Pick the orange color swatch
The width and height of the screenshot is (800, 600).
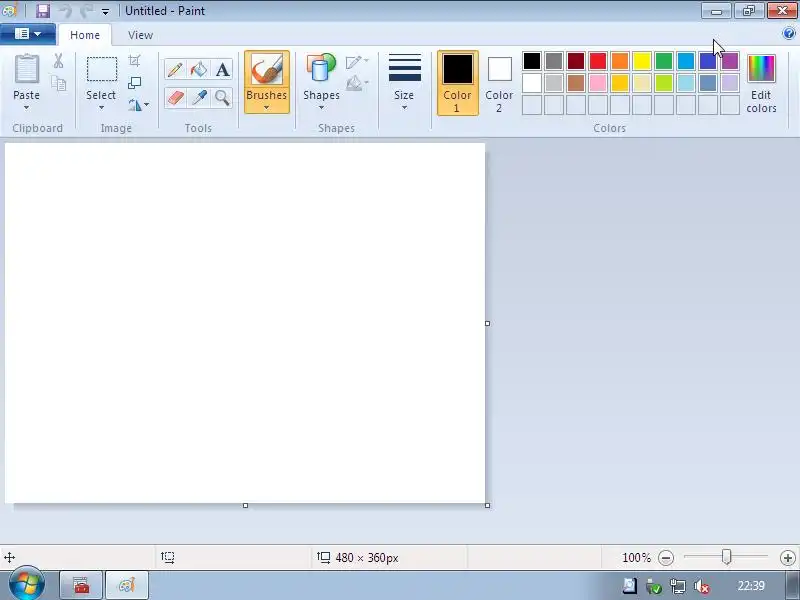click(619, 61)
